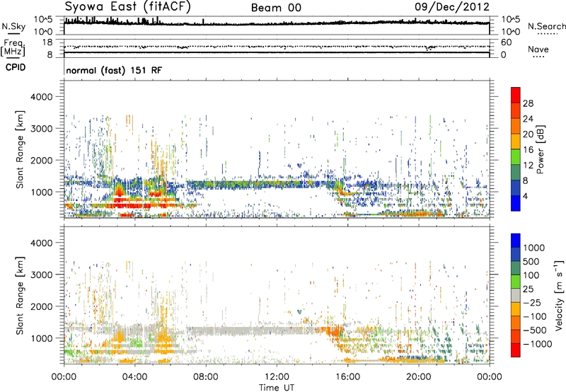The height and width of the screenshot is (392, 566).
Task: Click the '60' tick on the Nave axis
Action: 506,42
